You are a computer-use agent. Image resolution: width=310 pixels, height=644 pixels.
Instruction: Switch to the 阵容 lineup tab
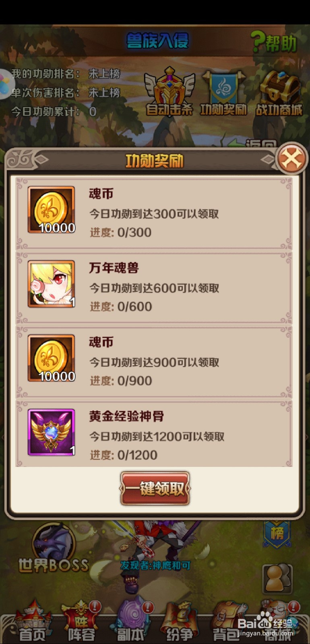pyautogui.click(x=81, y=621)
